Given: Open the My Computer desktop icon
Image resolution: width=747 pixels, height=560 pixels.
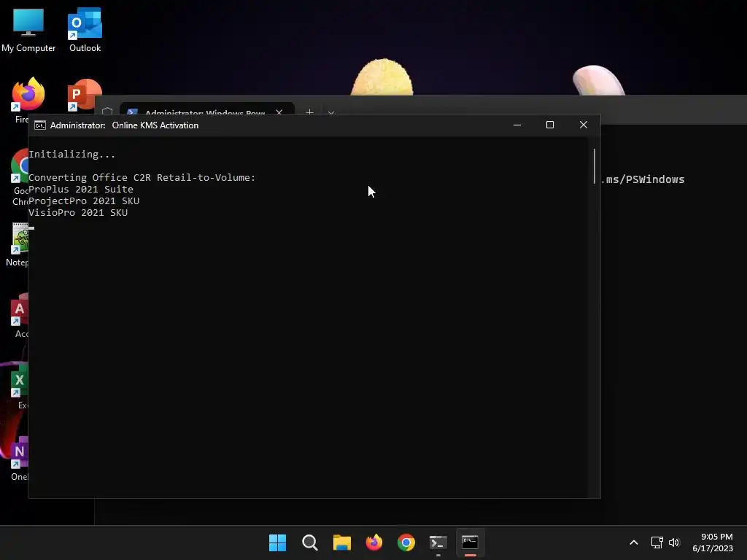Looking at the screenshot, I should click(28, 30).
